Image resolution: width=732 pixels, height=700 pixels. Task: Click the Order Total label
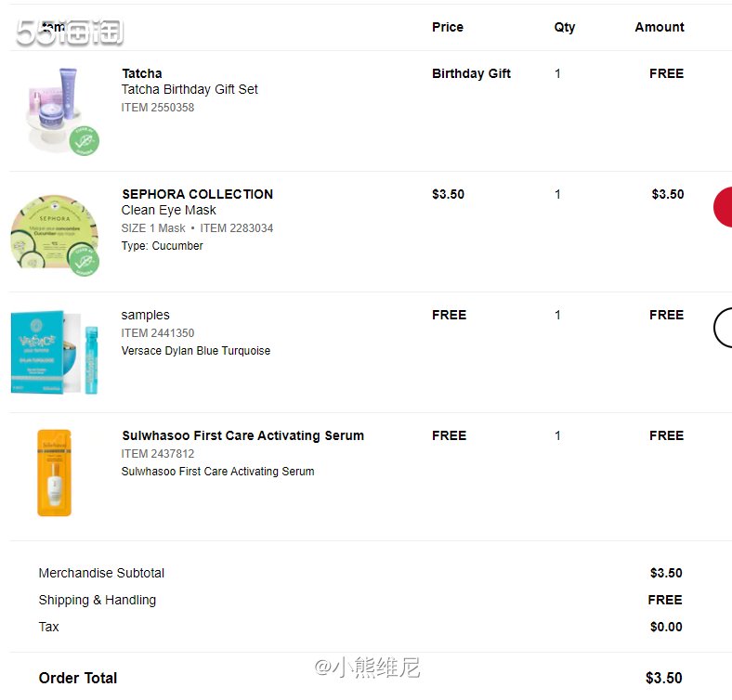pyautogui.click(x=78, y=678)
